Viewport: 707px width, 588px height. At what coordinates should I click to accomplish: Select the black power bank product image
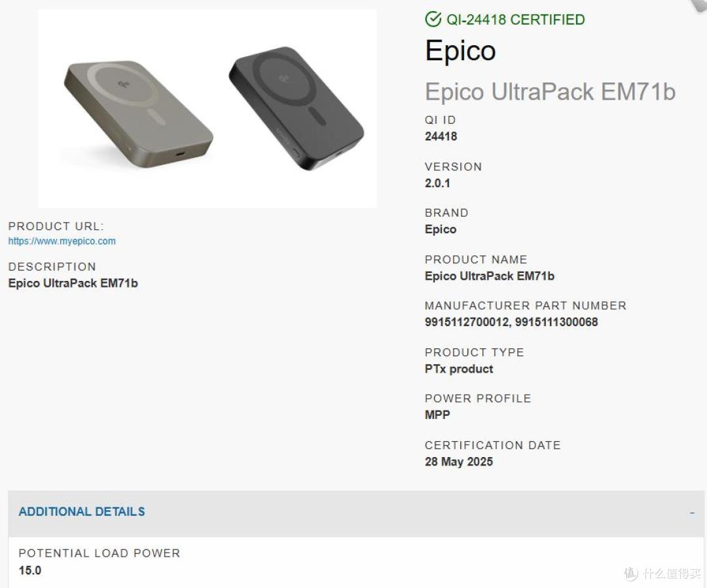point(297,108)
